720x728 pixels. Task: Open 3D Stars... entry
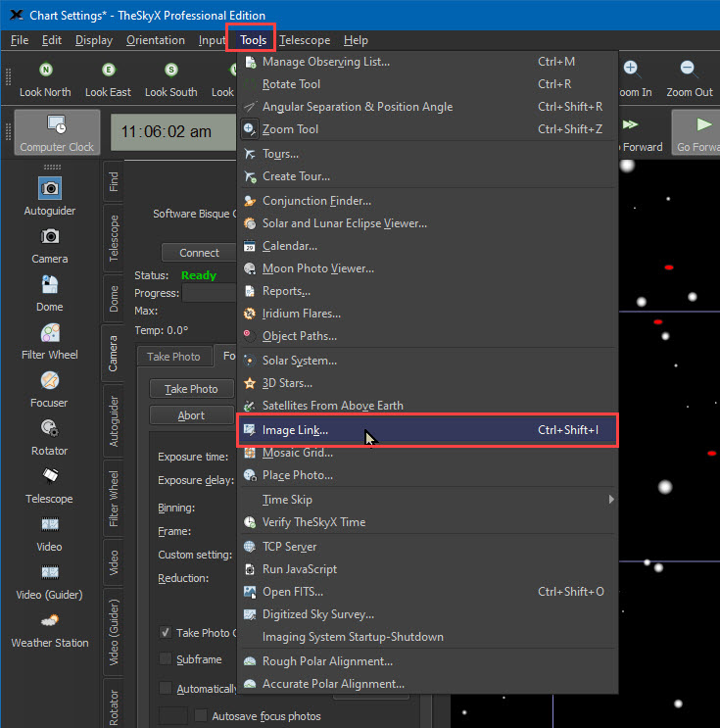pos(427,383)
